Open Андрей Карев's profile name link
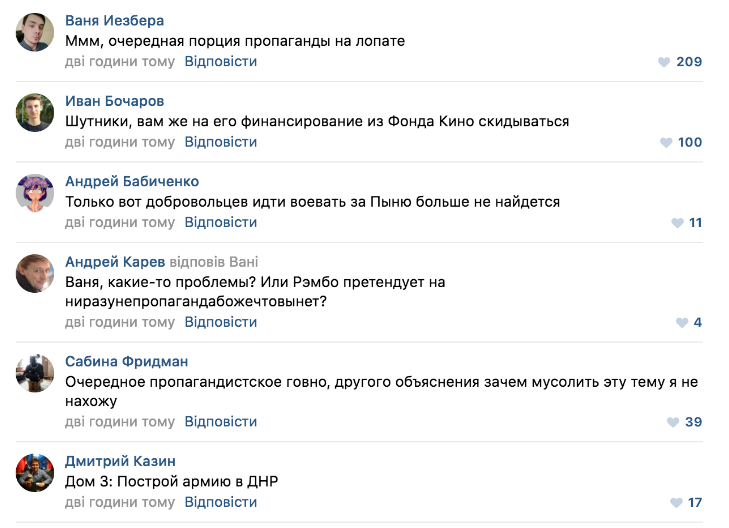 115,262
